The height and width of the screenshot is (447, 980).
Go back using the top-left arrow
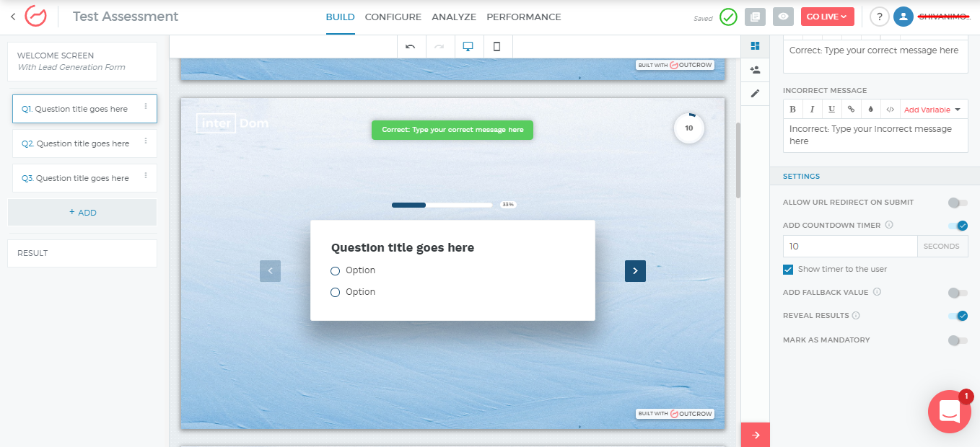click(x=13, y=17)
